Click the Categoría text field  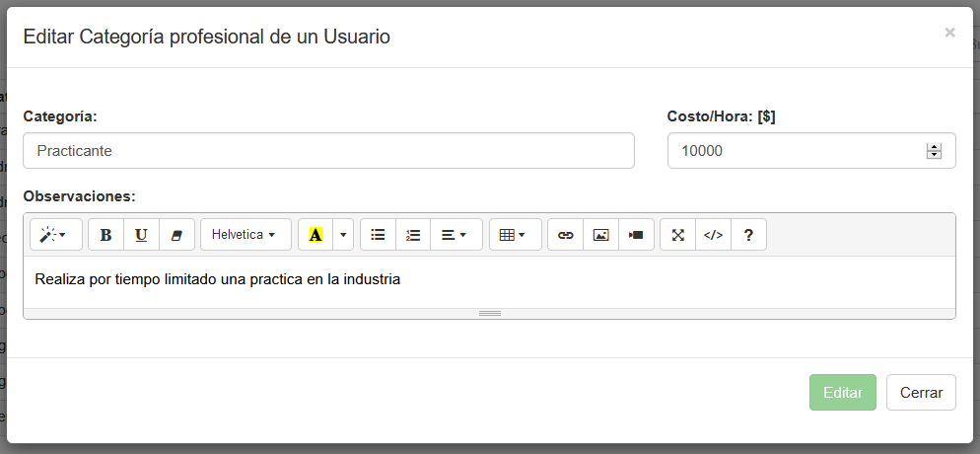(x=328, y=151)
